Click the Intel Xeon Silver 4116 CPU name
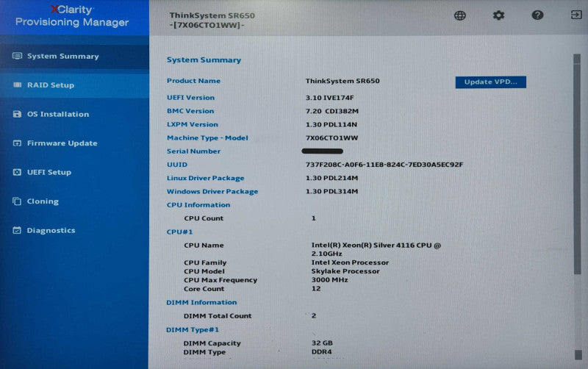 (376, 249)
